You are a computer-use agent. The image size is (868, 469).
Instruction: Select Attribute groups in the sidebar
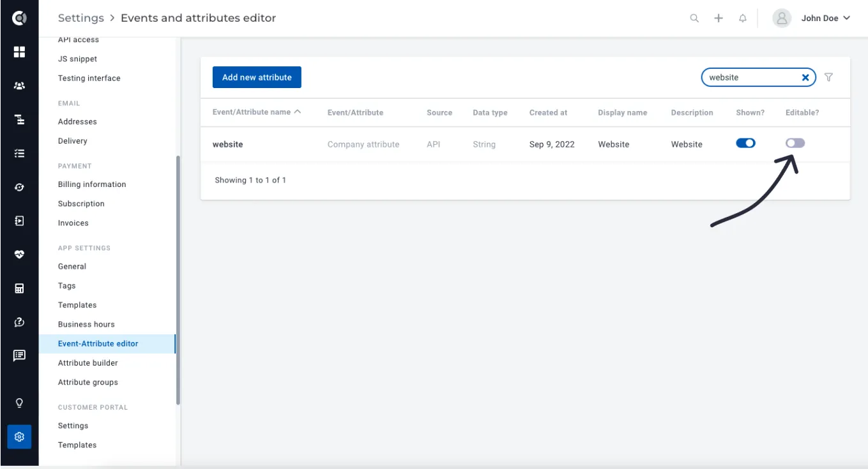pos(88,382)
